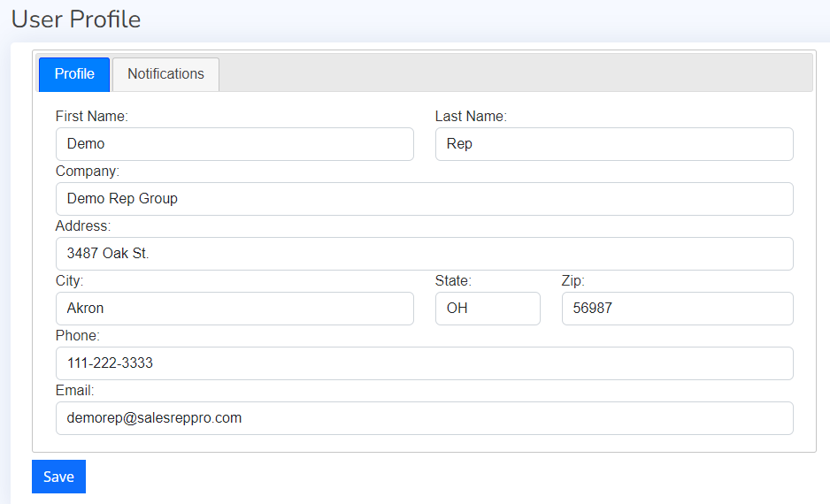Switch to the Notifications tab

(165, 74)
